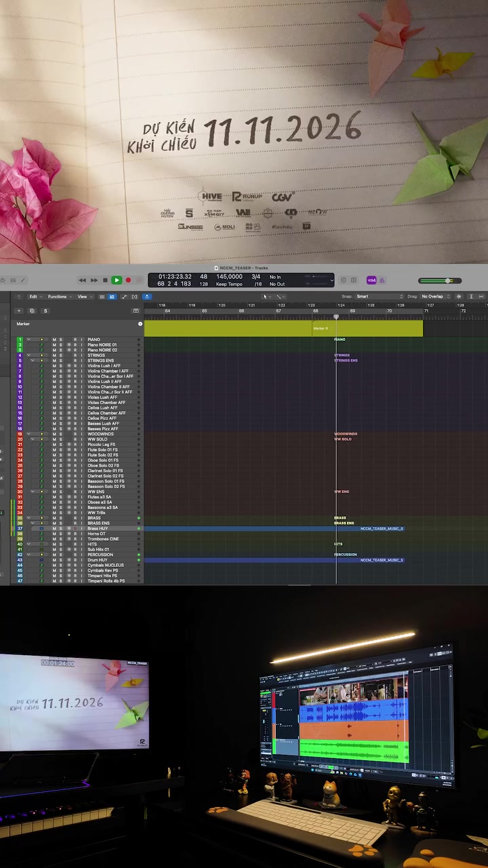Viewport: 488px width, 868px height.
Task: Click the metronome icon
Action: pos(382,280)
